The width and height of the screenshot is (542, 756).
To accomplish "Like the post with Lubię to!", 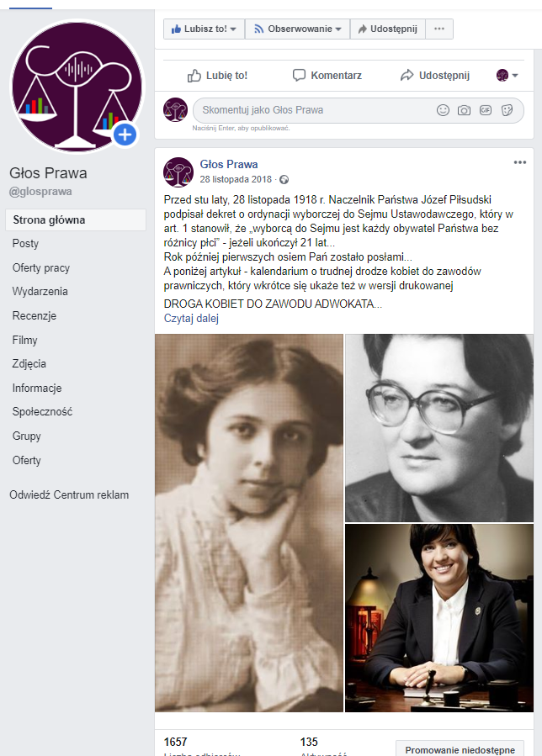I will [217, 75].
